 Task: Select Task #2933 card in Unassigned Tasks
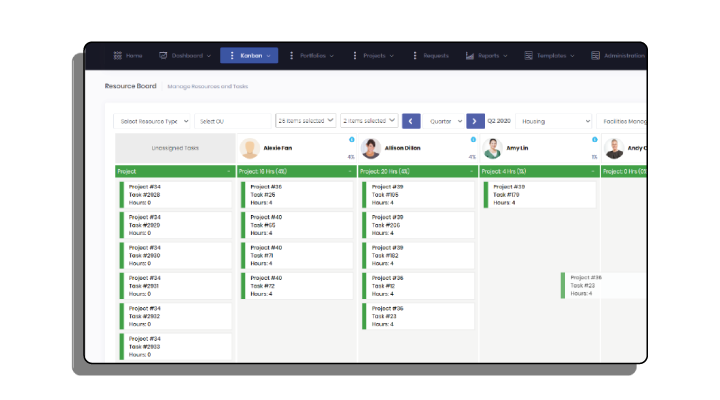tap(175, 347)
